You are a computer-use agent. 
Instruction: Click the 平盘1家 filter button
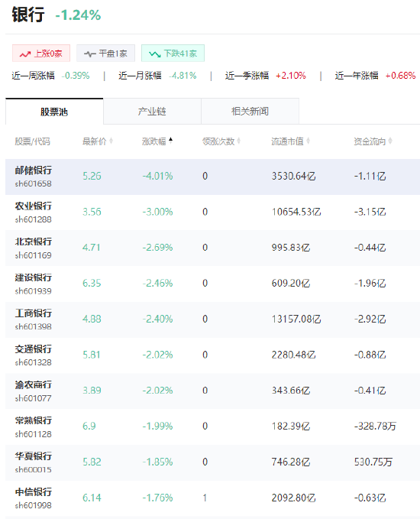[106, 54]
